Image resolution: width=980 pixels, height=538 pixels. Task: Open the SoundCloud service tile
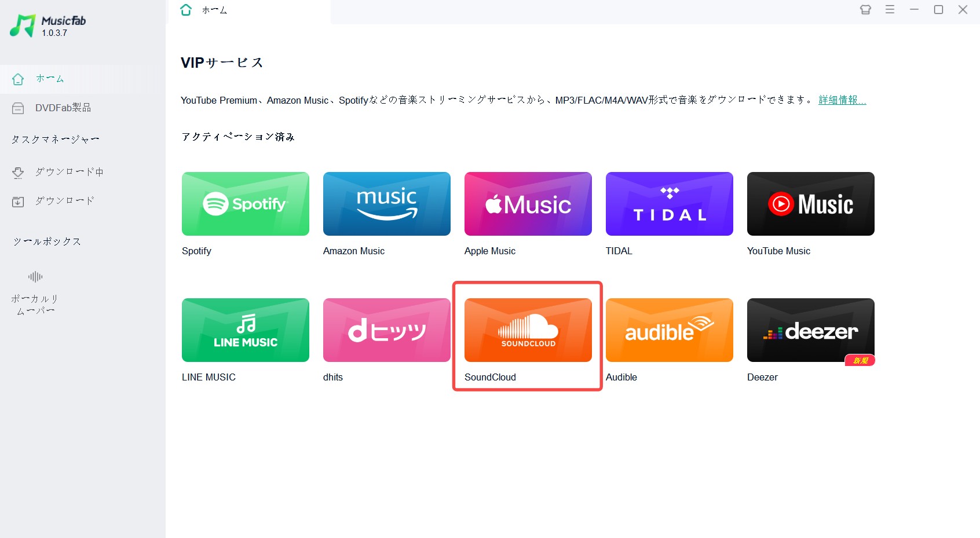[528, 330]
